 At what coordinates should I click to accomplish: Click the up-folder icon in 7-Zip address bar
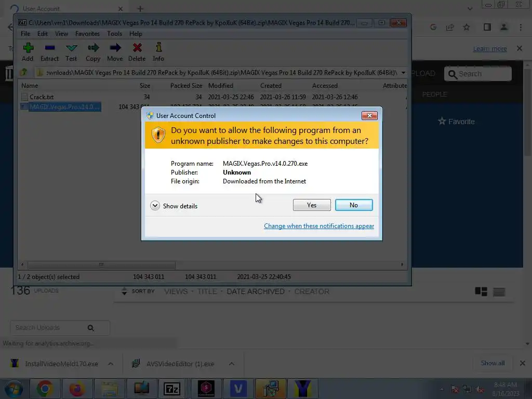pos(24,72)
